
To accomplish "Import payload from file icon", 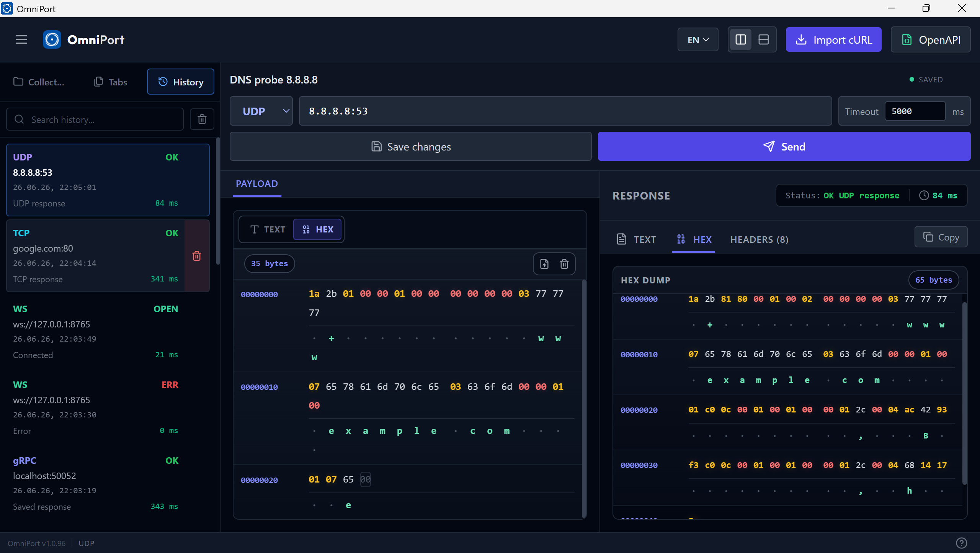I will pos(544,264).
